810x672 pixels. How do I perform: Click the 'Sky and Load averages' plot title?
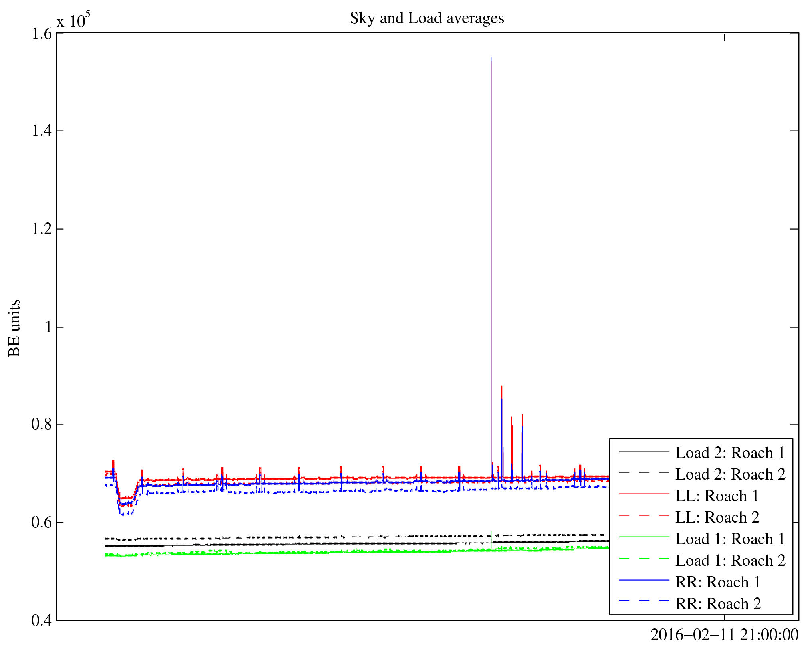427,18
